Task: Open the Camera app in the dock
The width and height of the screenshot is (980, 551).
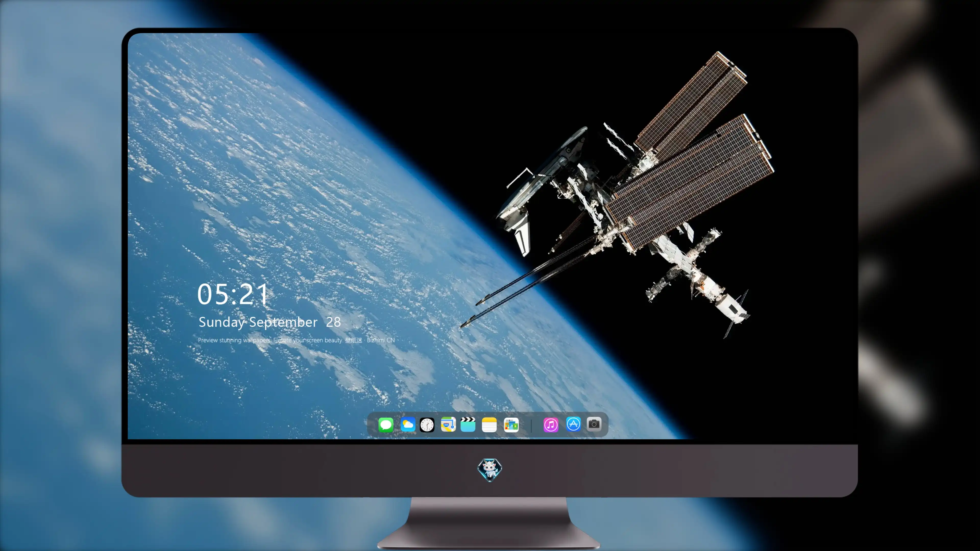Action: point(594,424)
